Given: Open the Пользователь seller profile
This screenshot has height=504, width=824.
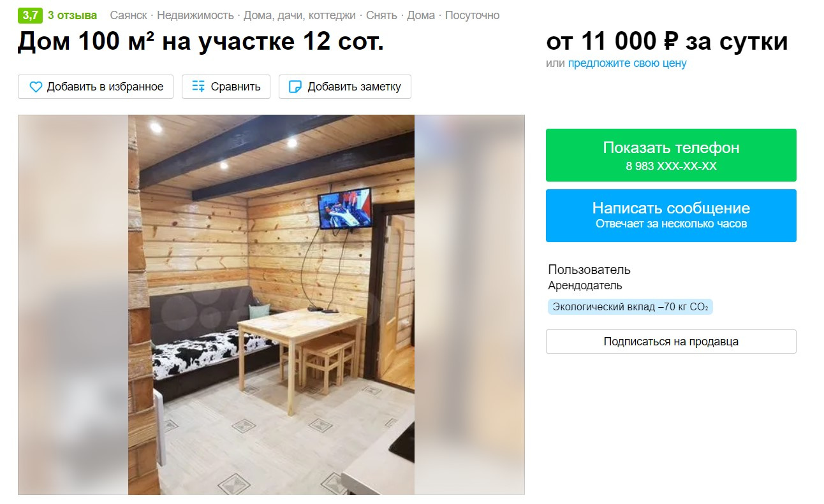Looking at the screenshot, I should click(x=589, y=270).
